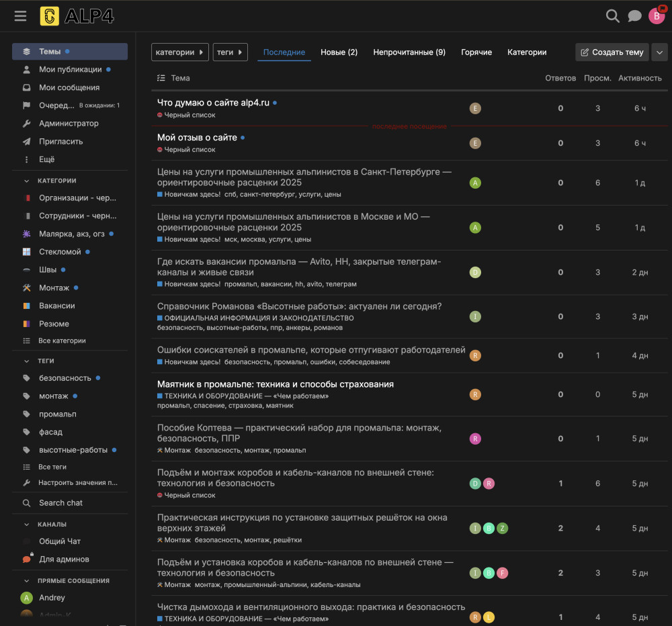The image size is (672, 626).
Task: Open chat bubble icon in header
Action: coord(634,16)
